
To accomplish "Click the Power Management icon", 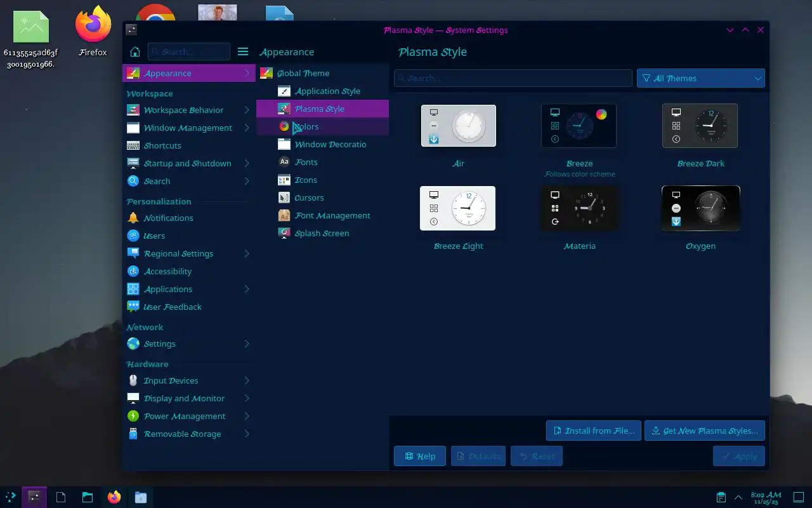I will pyautogui.click(x=133, y=416).
